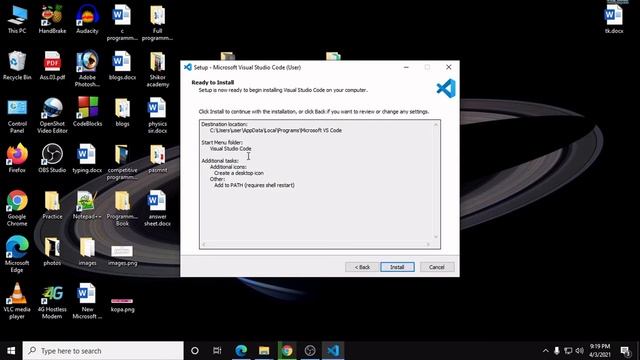Click the up arrow of the summary scrollbar

point(436,124)
